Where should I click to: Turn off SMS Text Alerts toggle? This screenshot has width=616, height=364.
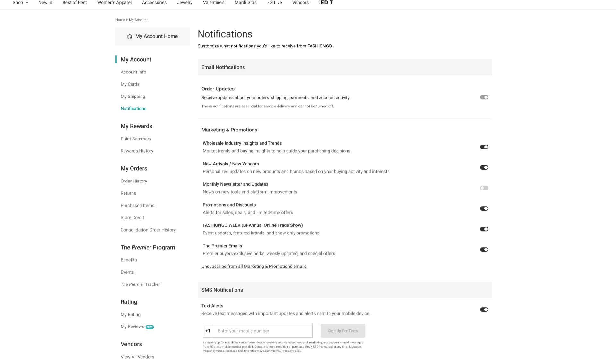(484, 309)
